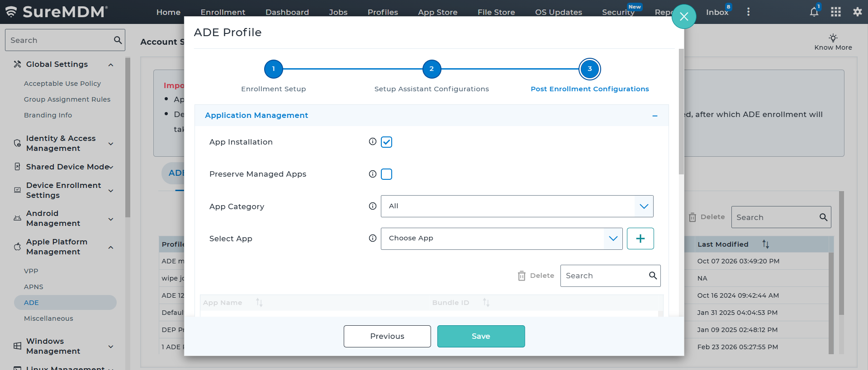Expand Android Management in the sidebar
This screenshot has height=370, width=868.
[111, 219]
